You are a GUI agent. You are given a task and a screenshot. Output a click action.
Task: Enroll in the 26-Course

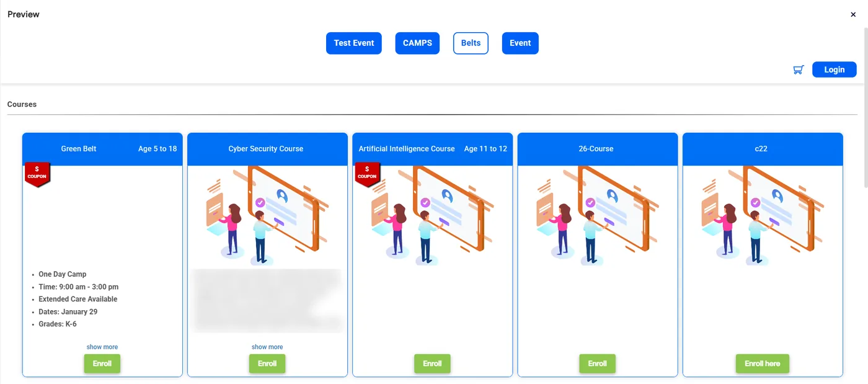coord(598,364)
